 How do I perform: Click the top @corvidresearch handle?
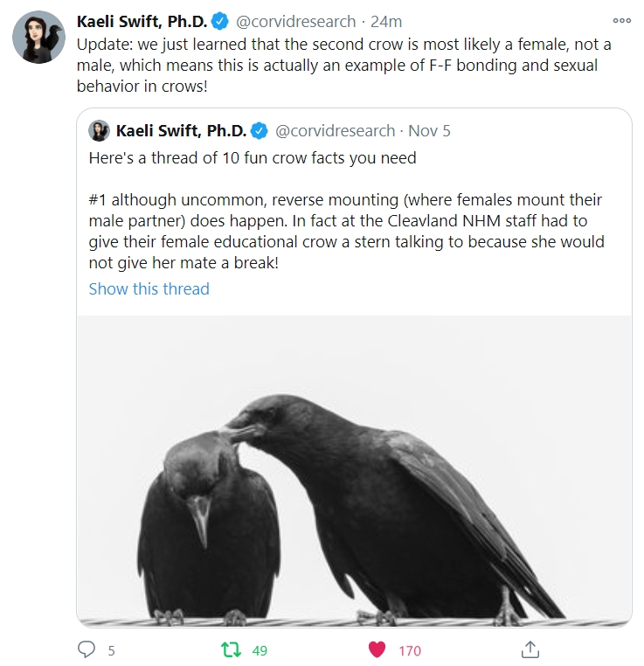pos(296,21)
